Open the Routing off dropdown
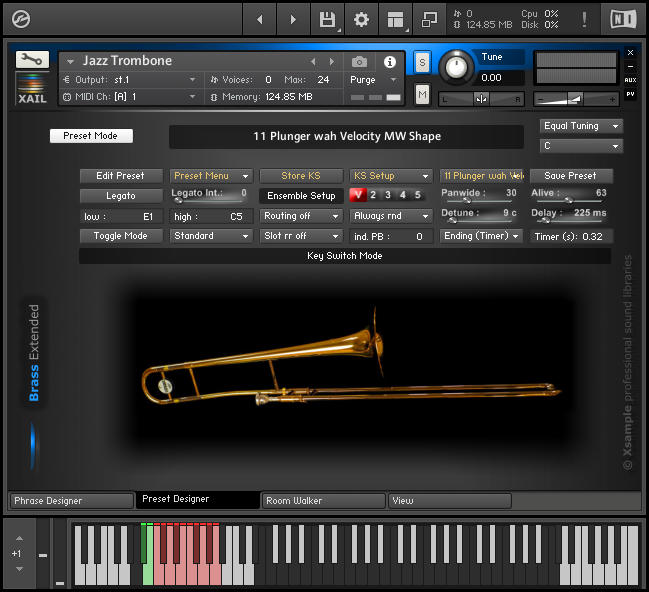Screen dimensions: 649x592 301,216
